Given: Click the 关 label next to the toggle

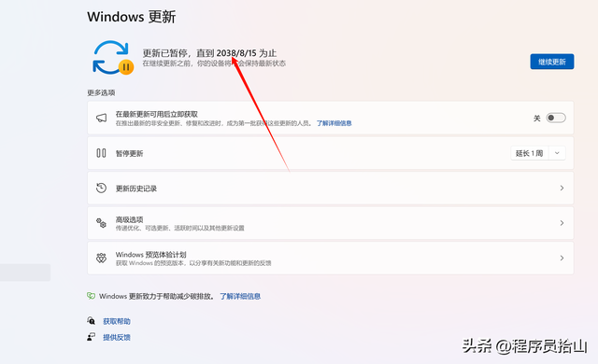Looking at the screenshot, I should [537, 119].
